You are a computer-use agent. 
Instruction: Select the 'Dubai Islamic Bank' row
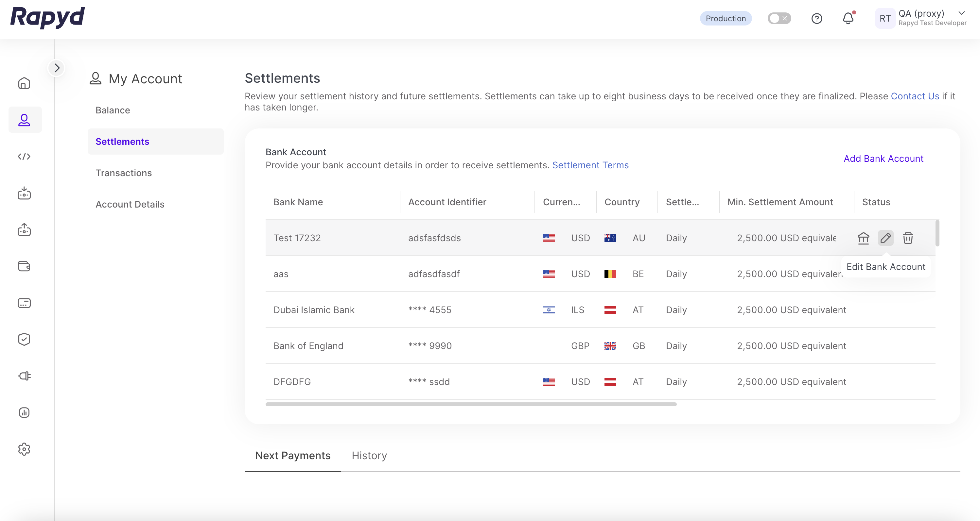[600, 310]
